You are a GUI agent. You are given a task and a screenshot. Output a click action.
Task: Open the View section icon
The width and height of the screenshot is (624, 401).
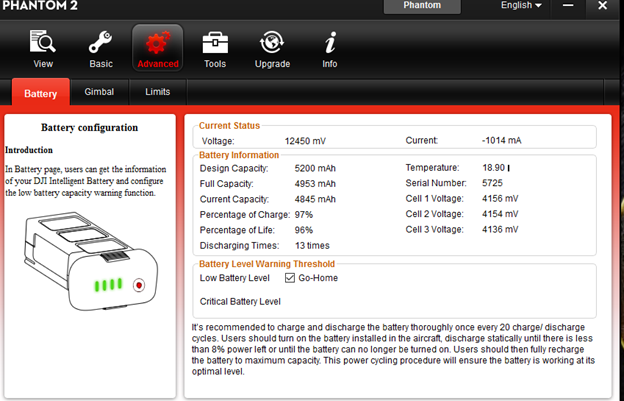[x=43, y=41]
